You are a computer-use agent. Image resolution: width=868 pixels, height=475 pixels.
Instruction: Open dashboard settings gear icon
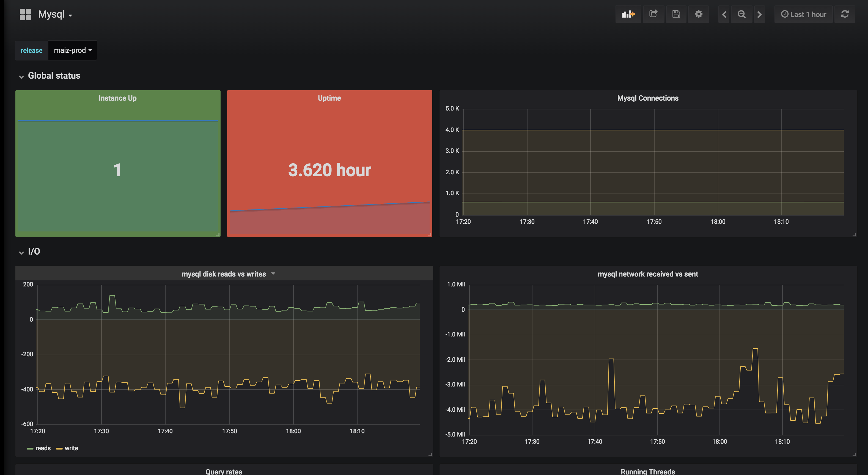[699, 14]
